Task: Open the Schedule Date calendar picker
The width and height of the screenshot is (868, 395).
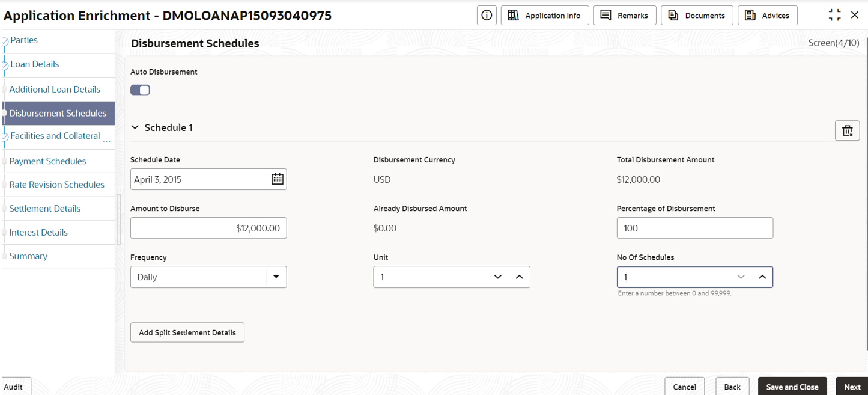Action: click(277, 179)
